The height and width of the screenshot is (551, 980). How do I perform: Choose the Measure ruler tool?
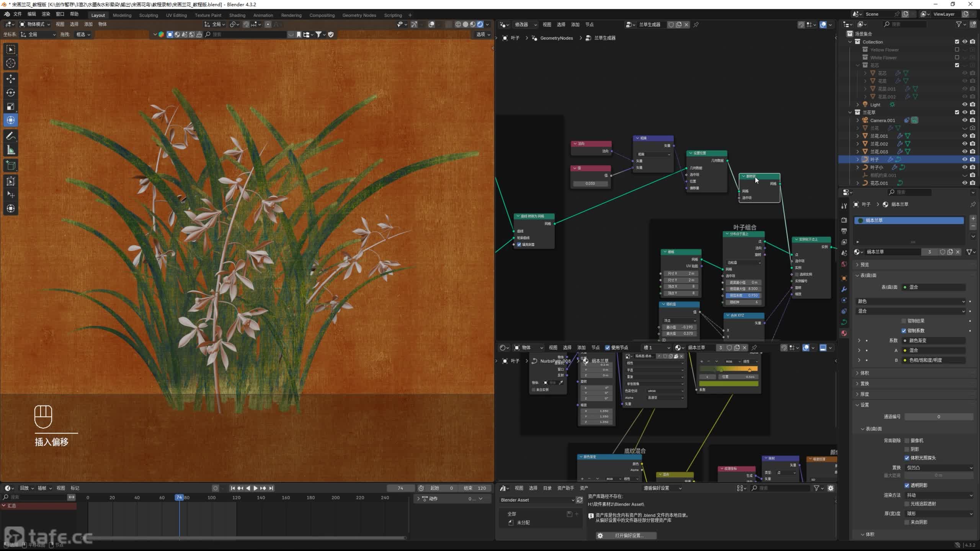click(11, 150)
